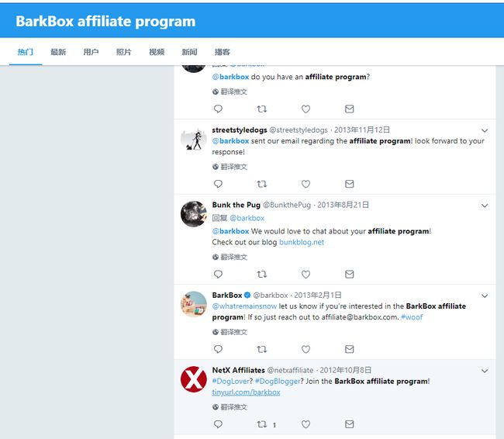Send BarkBox tweet via direct message
Viewport: 504px width, 439px height.
(350, 349)
